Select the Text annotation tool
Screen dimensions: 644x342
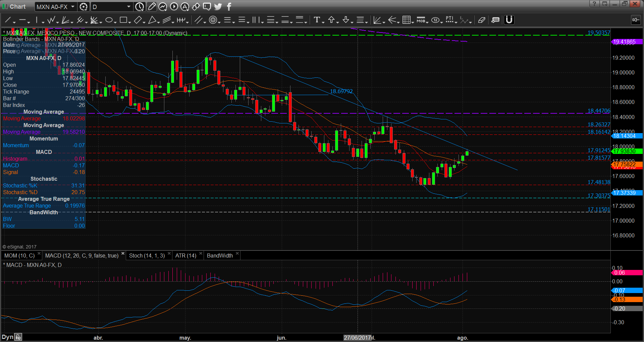[x=317, y=20]
